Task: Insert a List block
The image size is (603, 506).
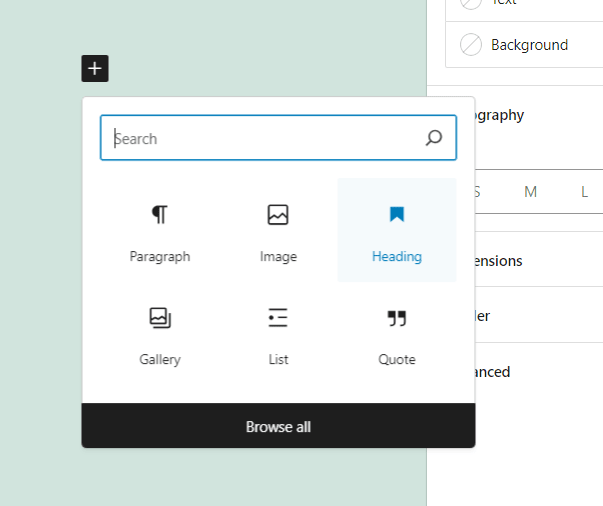Action: pyautogui.click(x=278, y=334)
